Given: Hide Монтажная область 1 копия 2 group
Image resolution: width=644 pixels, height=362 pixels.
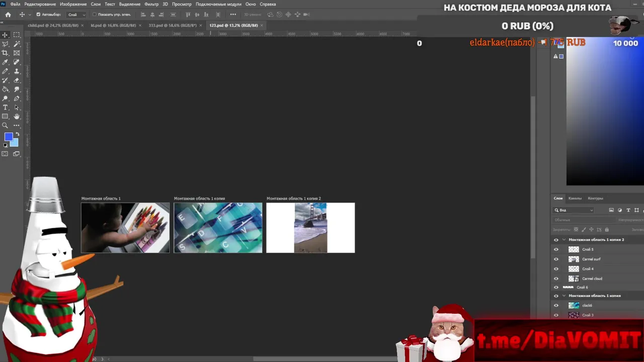Looking at the screenshot, I should coord(556,240).
